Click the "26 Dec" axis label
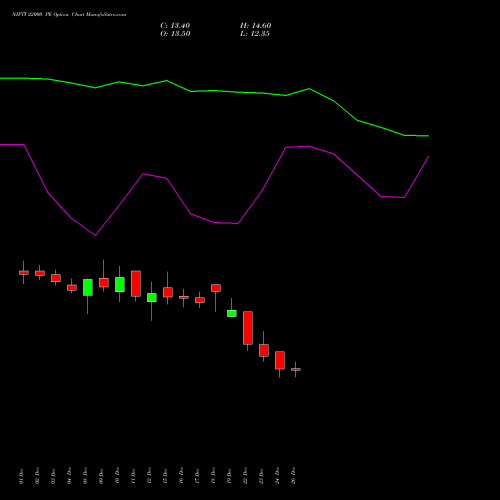 (293, 476)
